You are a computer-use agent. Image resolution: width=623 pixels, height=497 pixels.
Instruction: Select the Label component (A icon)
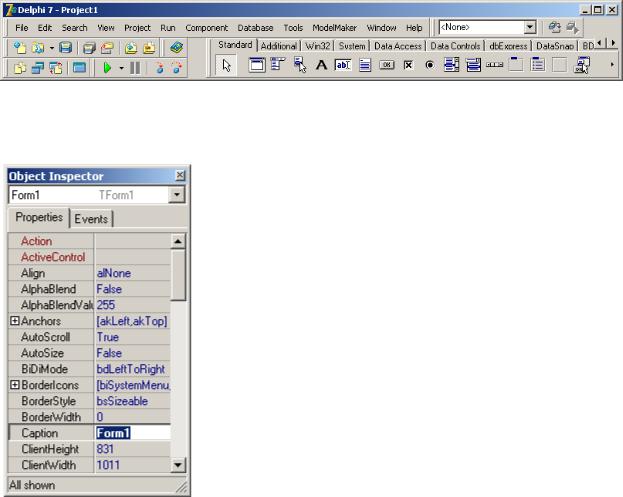tap(321, 65)
